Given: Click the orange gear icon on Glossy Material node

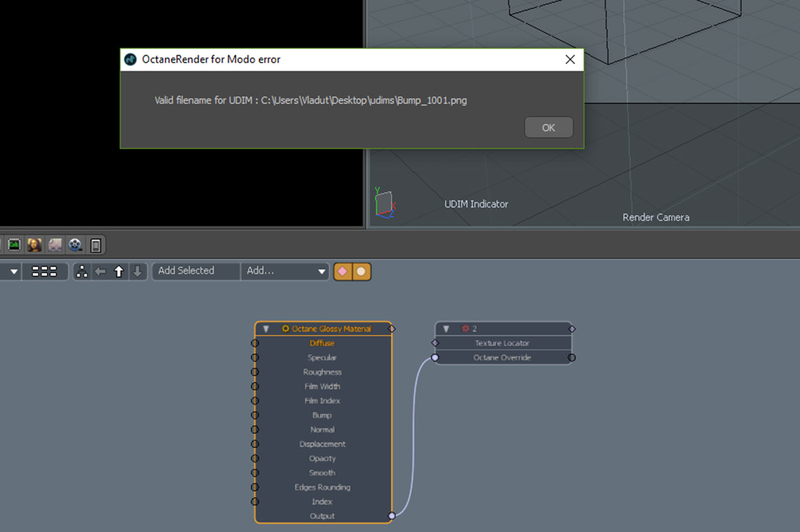Looking at the screenshot, I should coord(286,329).
